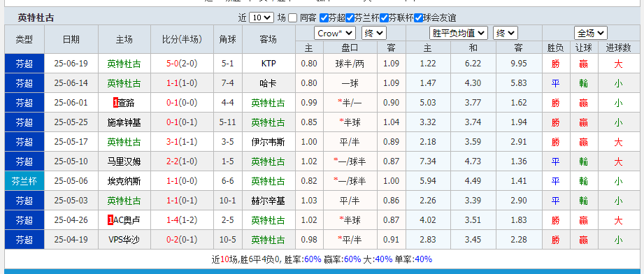Click home team 马里汉姆

124,161
